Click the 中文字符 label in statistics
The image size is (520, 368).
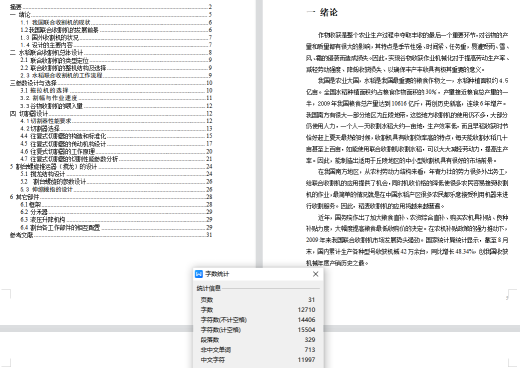(x=213, y=360)
